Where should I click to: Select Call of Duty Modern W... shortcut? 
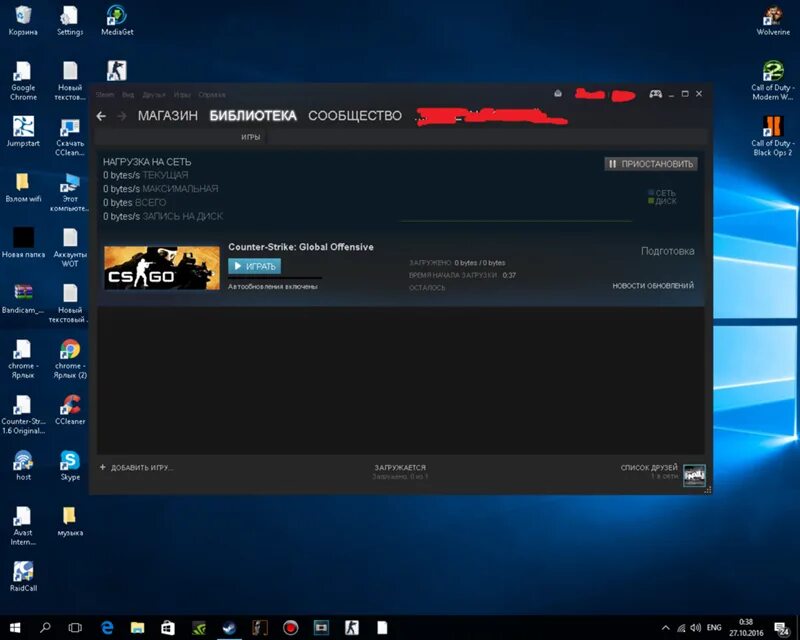(773, 81)
